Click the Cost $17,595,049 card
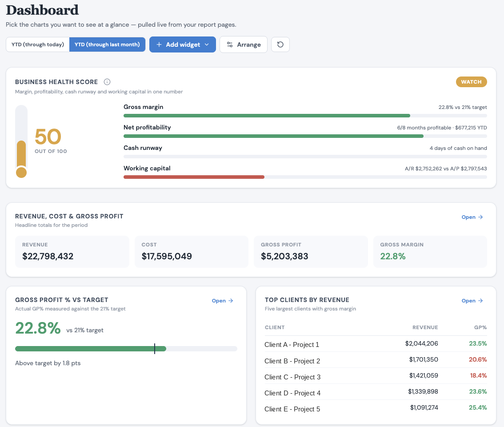 click(x=191, y=252)
